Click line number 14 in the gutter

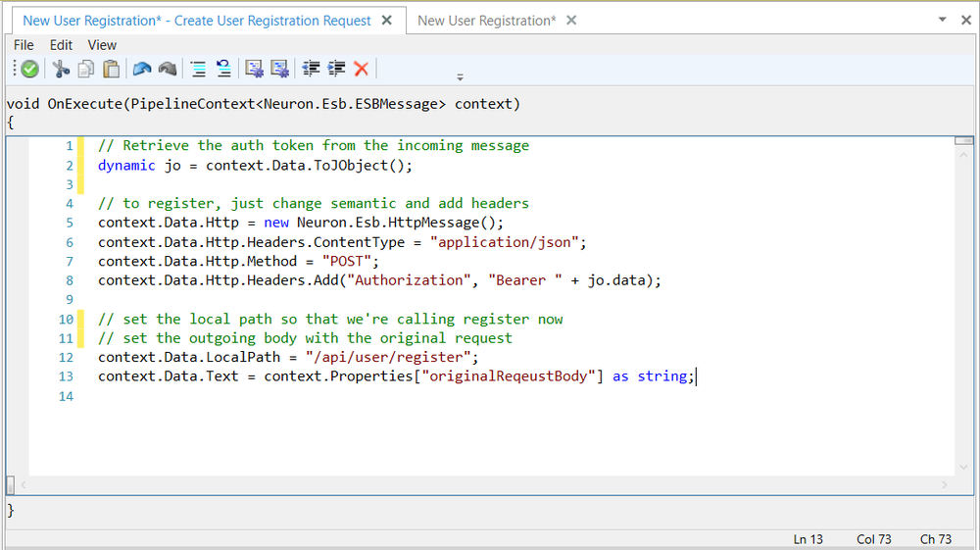[x=66, y=396]
